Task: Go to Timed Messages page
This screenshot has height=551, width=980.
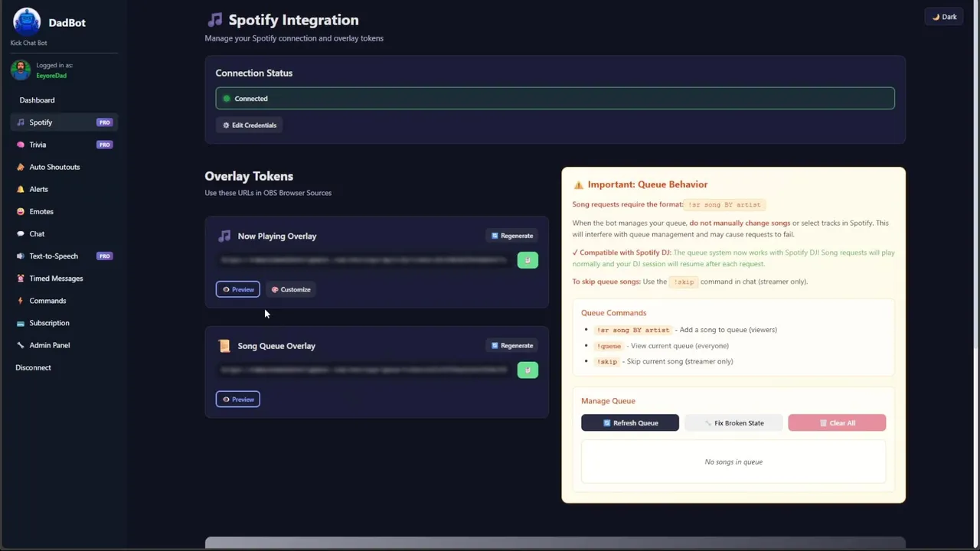Action: [56, 279]
